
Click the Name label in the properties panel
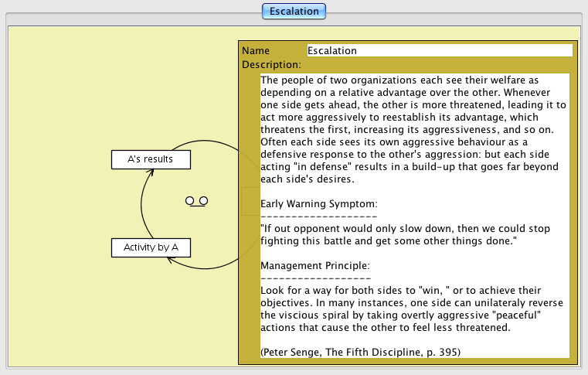coord(256,51)
